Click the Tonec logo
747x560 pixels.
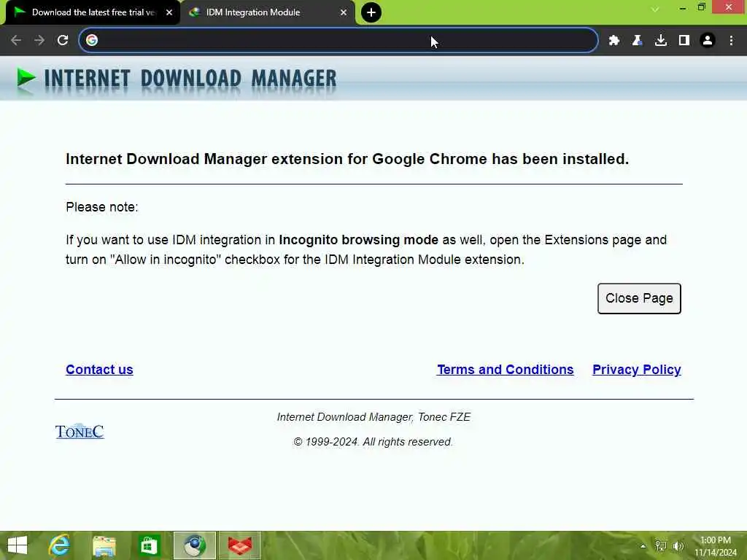pyautogui.click(x=80, y=432)
